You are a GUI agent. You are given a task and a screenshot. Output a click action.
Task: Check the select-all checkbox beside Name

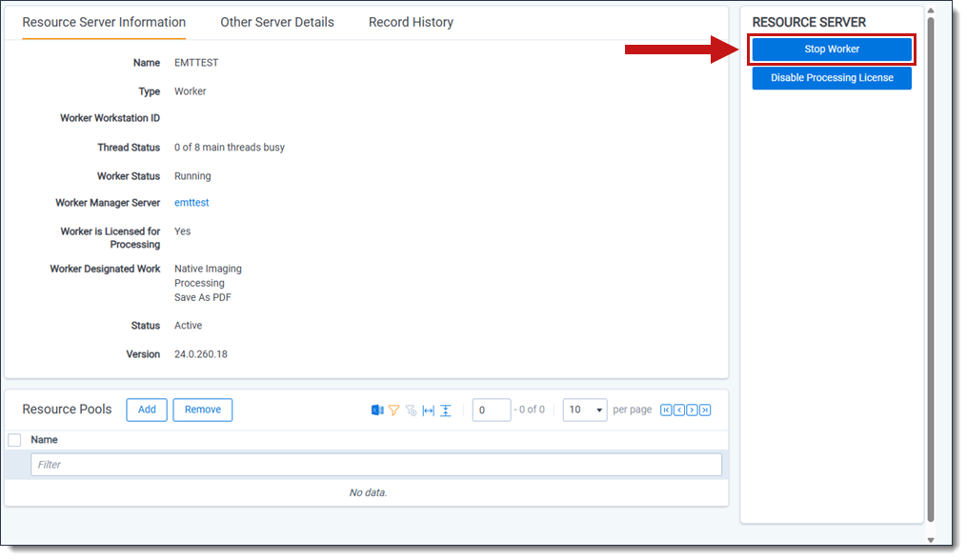[14, 440]
